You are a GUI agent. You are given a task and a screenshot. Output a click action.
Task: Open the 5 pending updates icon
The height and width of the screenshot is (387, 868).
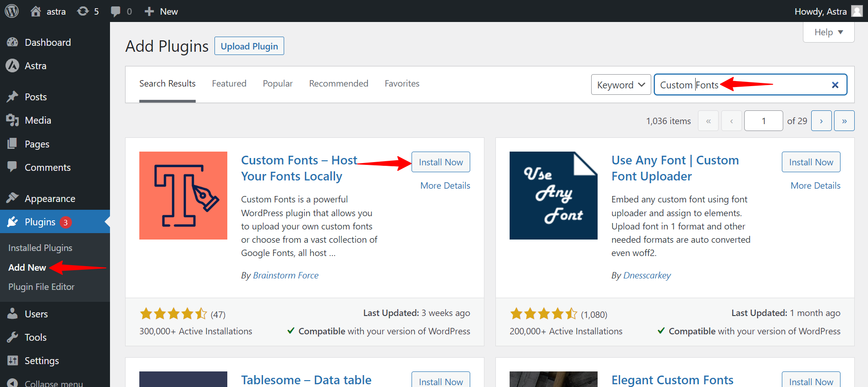(83, 11)
